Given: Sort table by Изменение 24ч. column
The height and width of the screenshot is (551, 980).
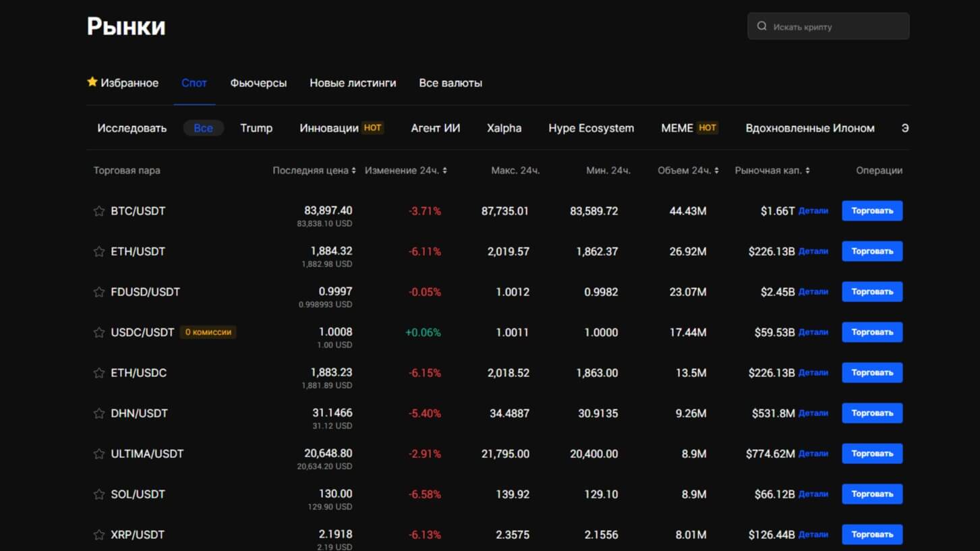Looking at the screenshot, I should (445, 171).
